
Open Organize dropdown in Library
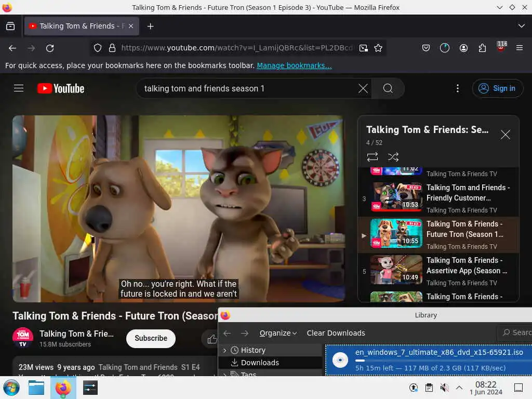pyautogui.click(x=278, y=333)
